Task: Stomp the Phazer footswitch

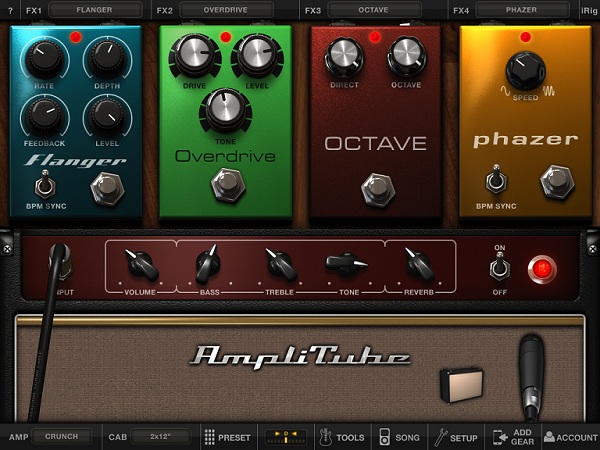Action: click(x=558, y=182)
